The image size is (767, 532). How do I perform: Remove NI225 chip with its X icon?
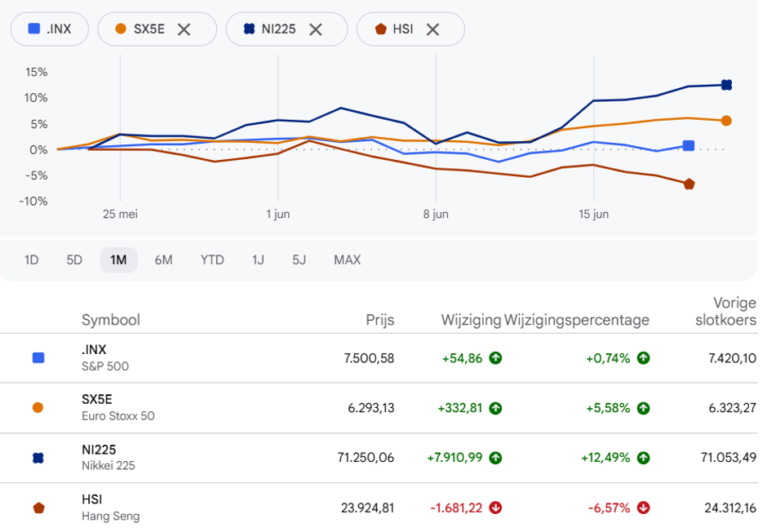(x=316, y=29)
